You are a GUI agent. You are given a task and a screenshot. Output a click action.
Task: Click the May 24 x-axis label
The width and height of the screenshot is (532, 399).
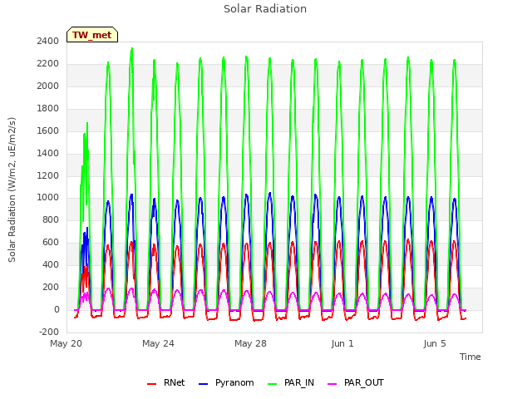tap(158, 343)
